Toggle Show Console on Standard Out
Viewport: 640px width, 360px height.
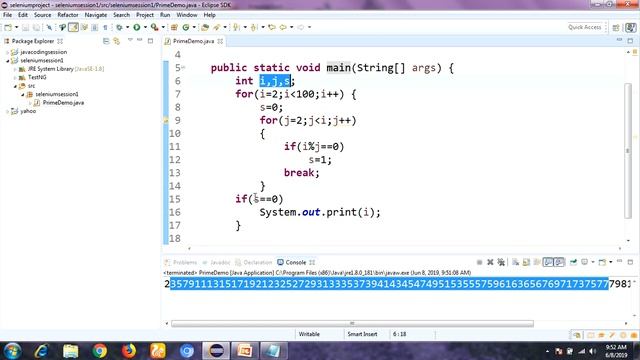click(x=548, y=262)
